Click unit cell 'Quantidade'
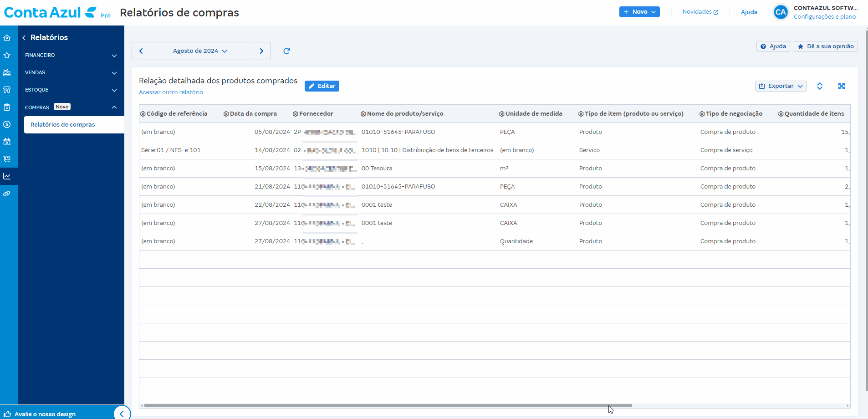Screen dimensions: 868x419 coord(516,241)
